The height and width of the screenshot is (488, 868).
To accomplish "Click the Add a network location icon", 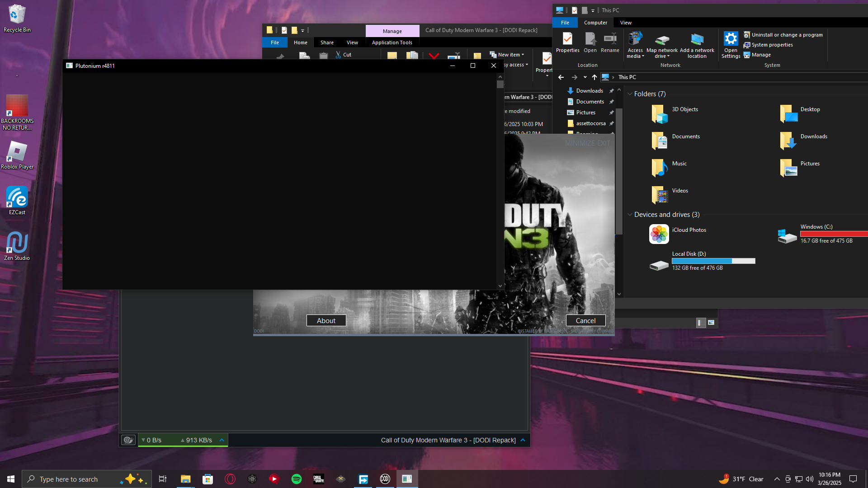I will pos(697,39).
